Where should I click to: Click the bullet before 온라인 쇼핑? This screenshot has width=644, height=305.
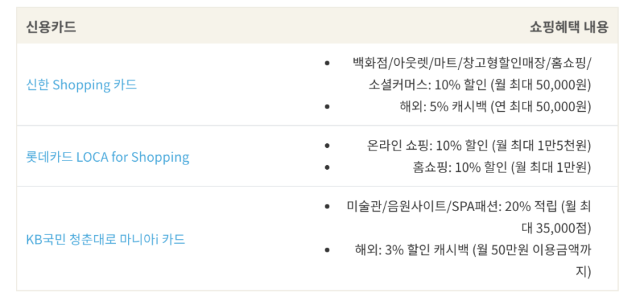(327, 146)
